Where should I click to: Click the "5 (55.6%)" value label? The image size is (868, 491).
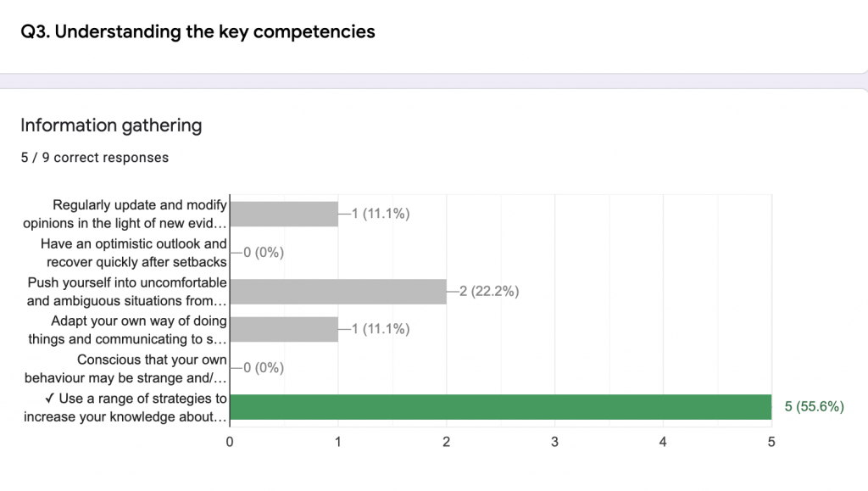coord(814,406)
